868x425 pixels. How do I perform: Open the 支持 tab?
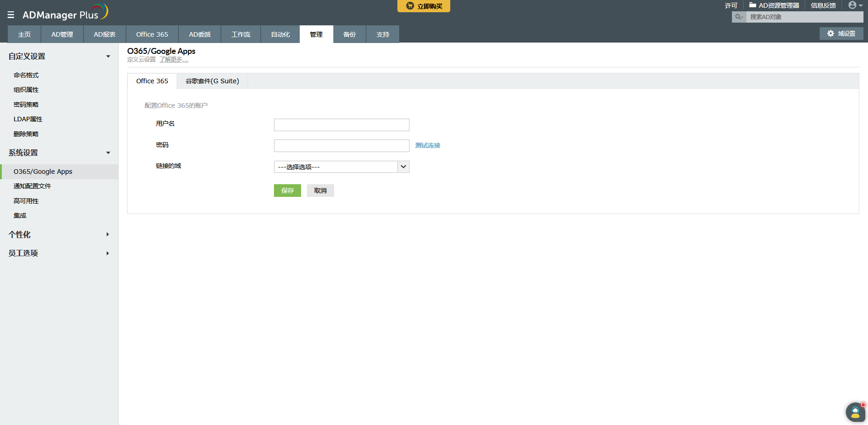point(383,34)
